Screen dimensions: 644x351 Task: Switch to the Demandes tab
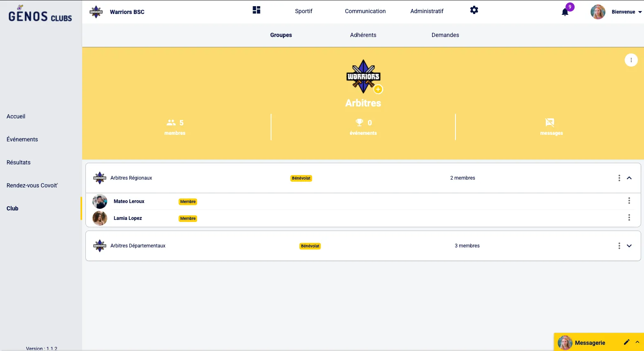click(x=445, y=35)
